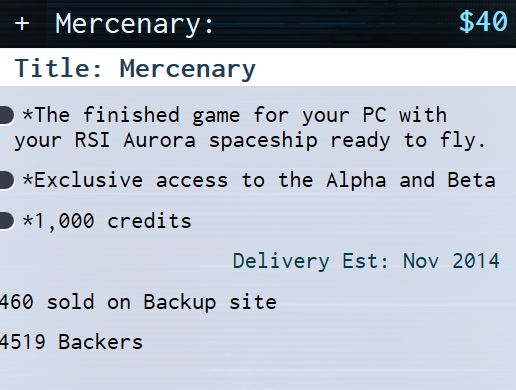Click Delivery Est: Nov 2014 label

(366, 261)
